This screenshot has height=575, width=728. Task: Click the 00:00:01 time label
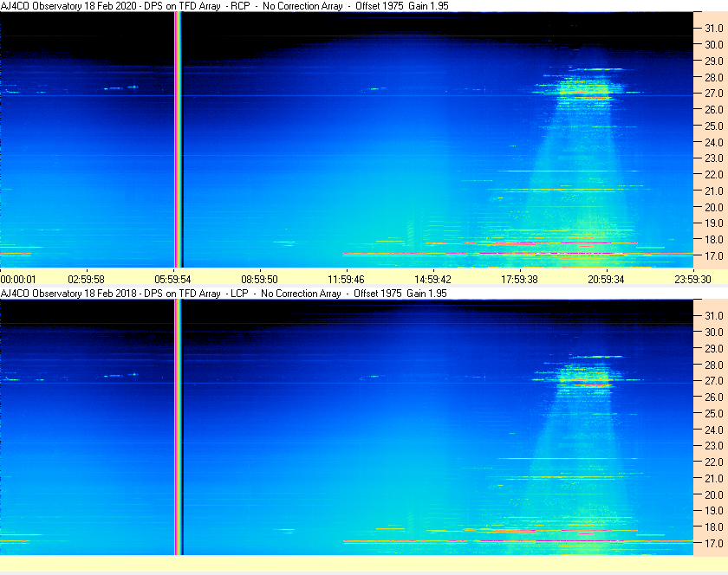point(18,280)
